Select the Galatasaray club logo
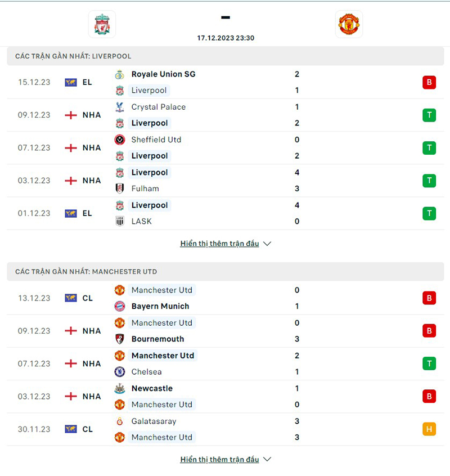 click(x=119, y=421)
